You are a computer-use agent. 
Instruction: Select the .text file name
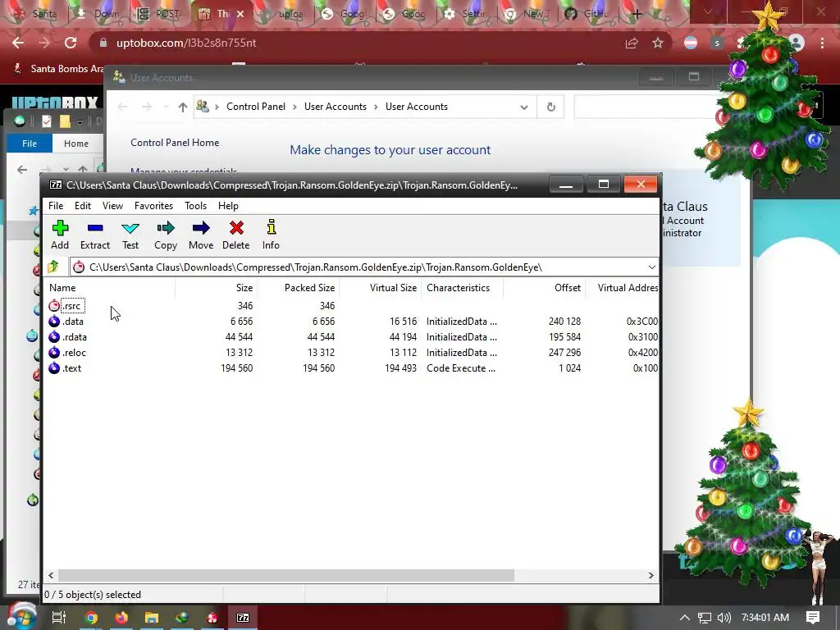[x=72, y=368]
